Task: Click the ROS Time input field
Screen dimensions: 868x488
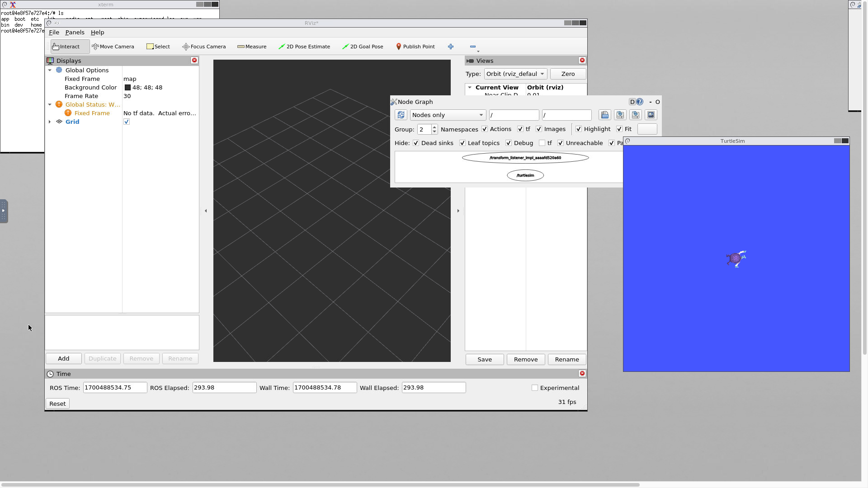Action: point(115,388)
